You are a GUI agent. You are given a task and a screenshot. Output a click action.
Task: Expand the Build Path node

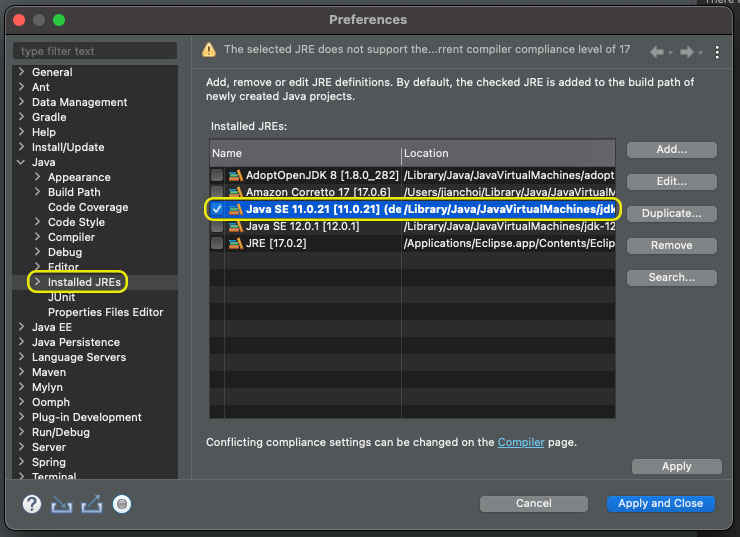point(37,192)
